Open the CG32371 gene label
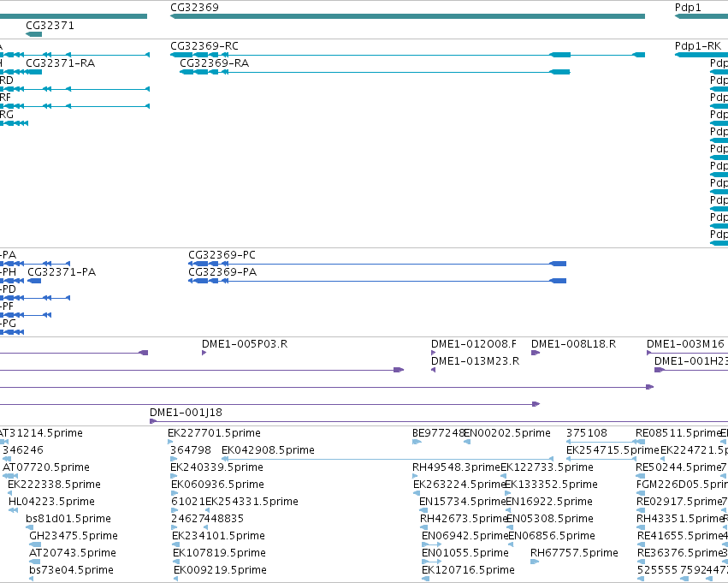This screenshot has height=583, width=728. [50, 25]
